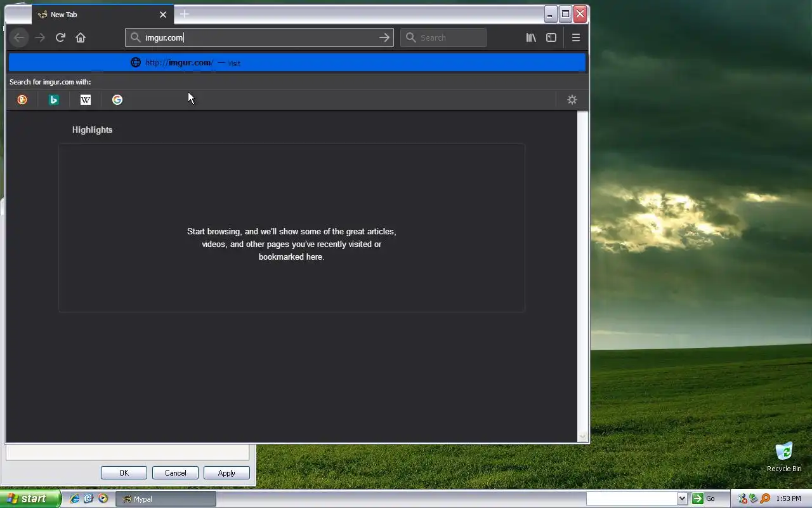This screenshot has width=812, height=508.
Task: Click the Highlights section heading
Action: point(92,130)
